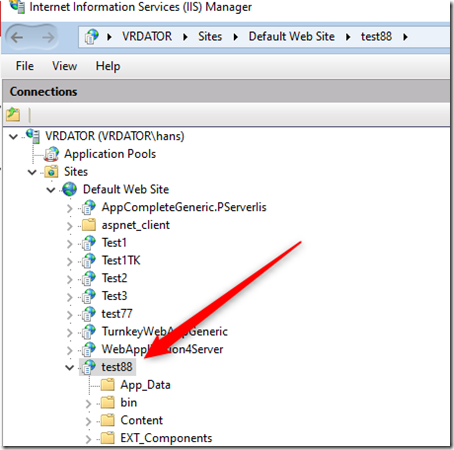Expand the AppCompleteGeneric.PServerIis node

coord(69,208)
